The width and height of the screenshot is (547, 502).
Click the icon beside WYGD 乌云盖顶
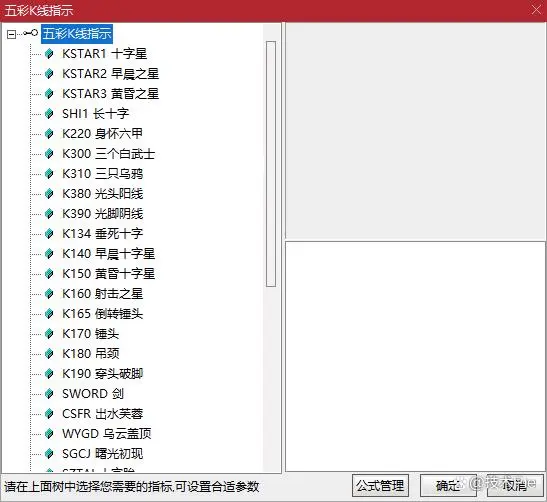[x=49, y=434]
